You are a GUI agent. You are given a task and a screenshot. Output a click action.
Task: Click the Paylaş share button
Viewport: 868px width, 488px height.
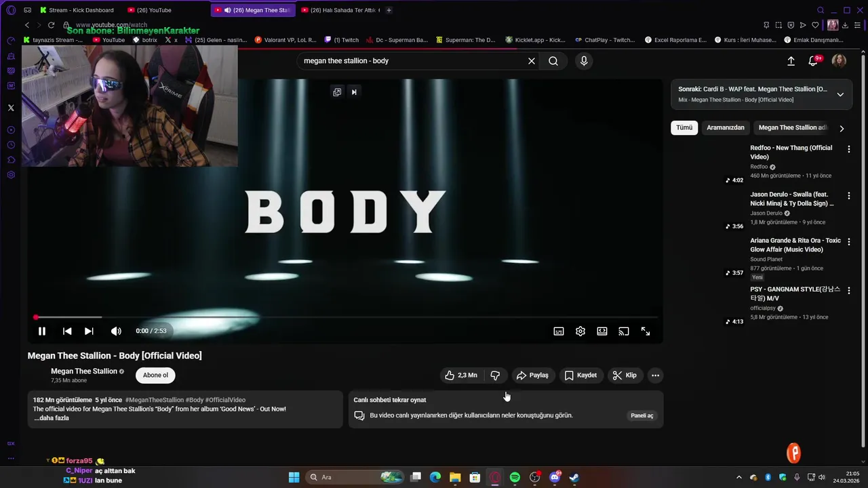pos(532,375)
